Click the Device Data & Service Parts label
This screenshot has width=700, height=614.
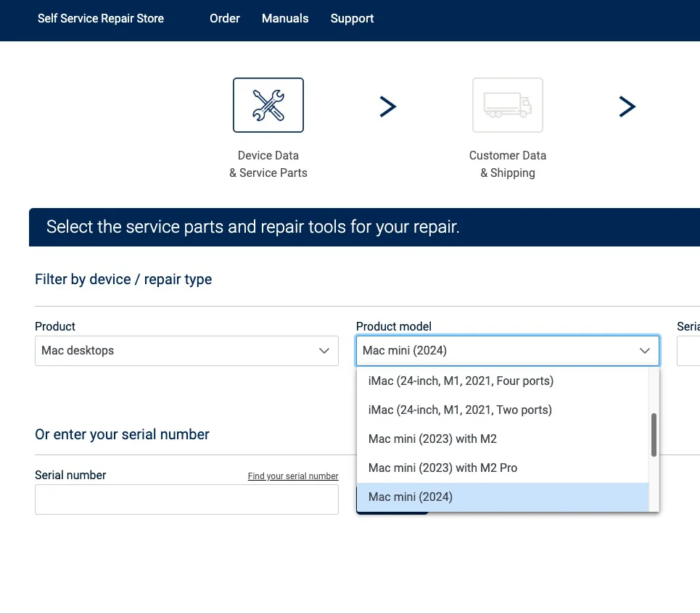(268, 164)
